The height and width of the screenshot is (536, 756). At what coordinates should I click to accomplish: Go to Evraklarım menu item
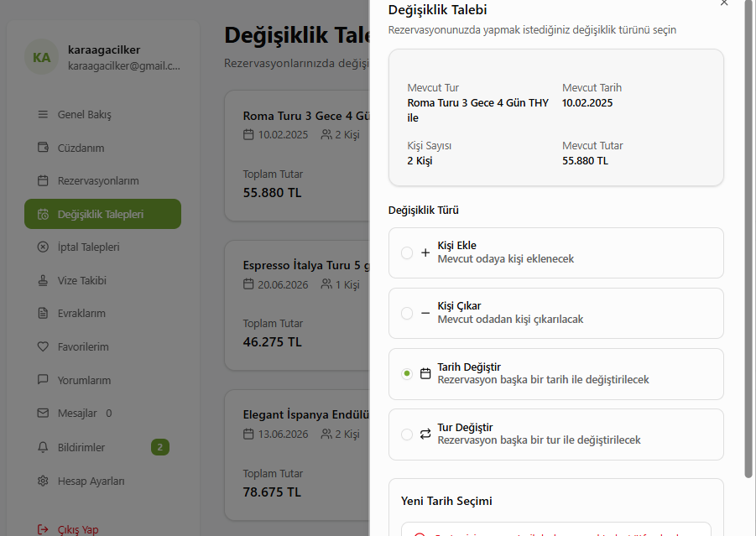coord(81,314)
